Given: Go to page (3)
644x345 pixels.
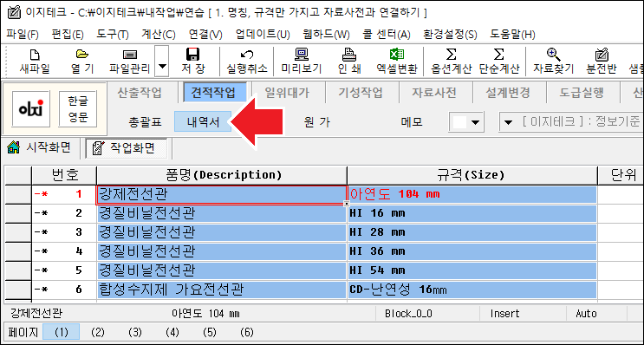Looking at the screenshot, I should click(x=135, y=332).
